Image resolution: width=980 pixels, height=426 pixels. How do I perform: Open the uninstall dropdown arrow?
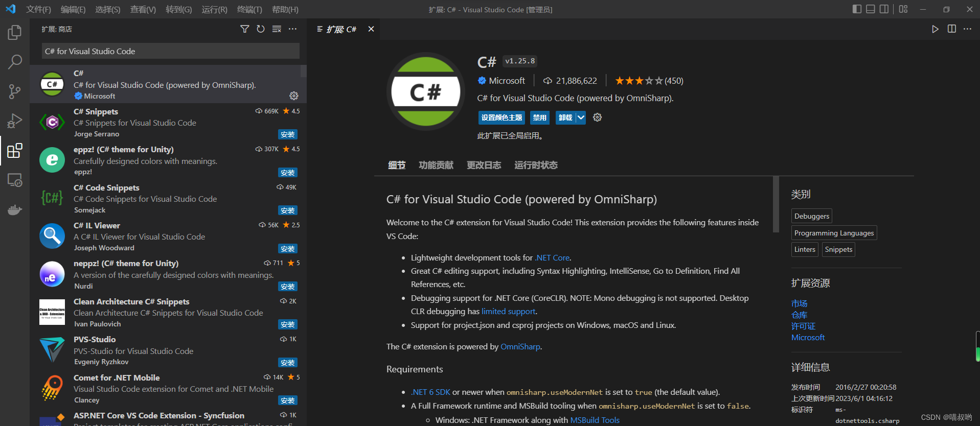click(581, 117)
